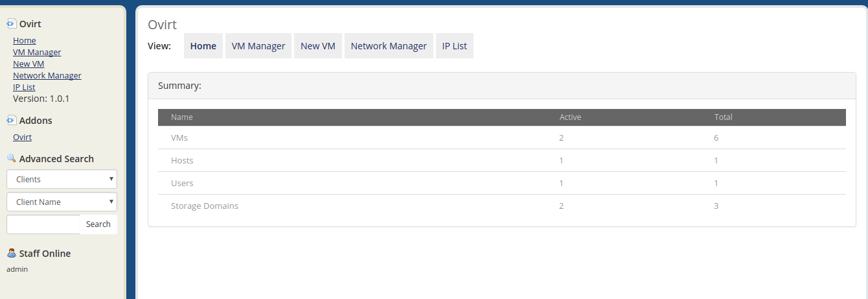Click the Addons section arrow icon
Viewport: 868px width, 299px height.
point(11,120)
